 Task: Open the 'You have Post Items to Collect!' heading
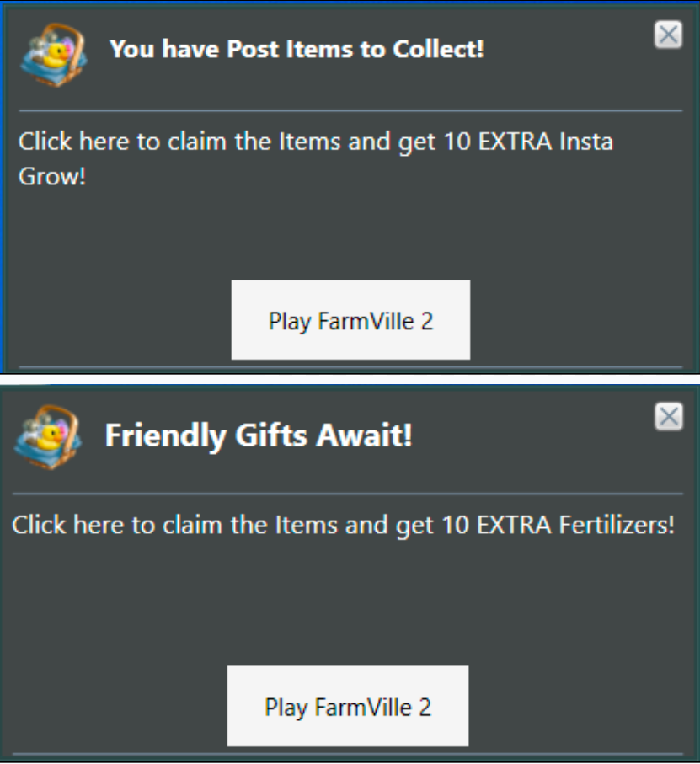click(297, 49)
